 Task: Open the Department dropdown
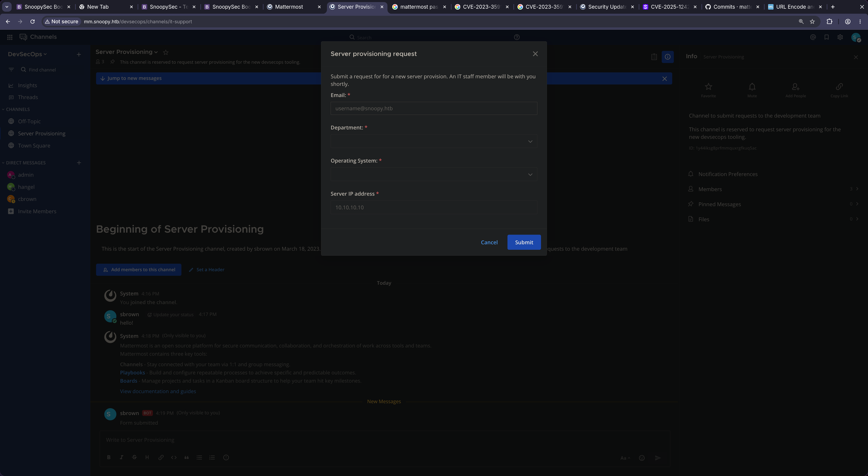tap(434, 141)
